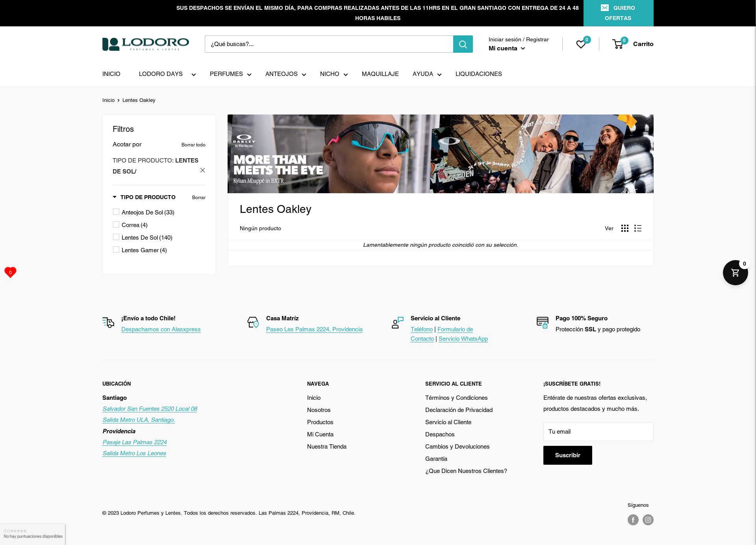This screenshot has width=756, height=545.
Task: Click the floating red wishlist heart
Action: point(10,272)
